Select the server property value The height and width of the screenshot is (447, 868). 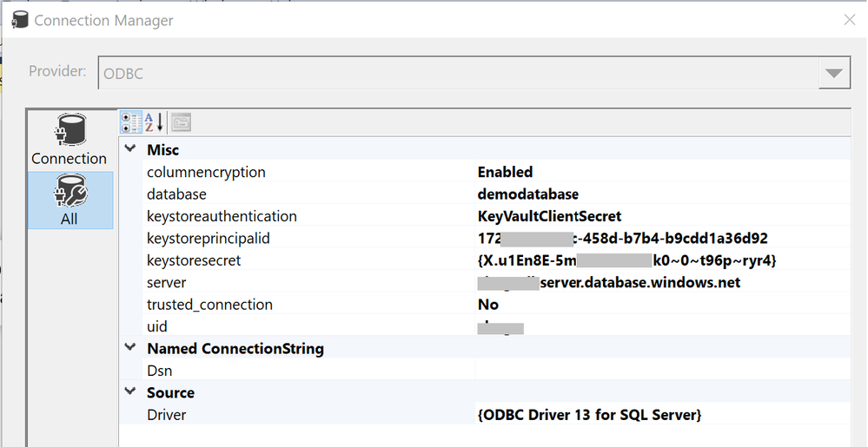pyautogui.click(x=639, y=282)
